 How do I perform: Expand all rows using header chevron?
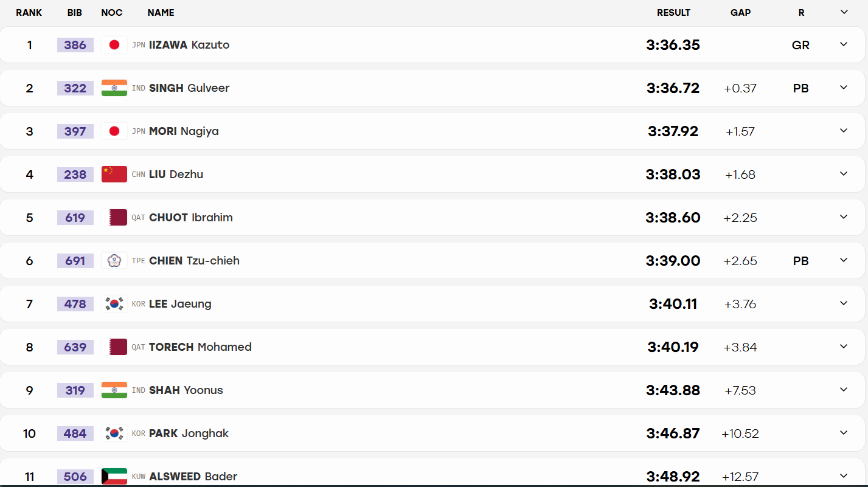[844, 12]
